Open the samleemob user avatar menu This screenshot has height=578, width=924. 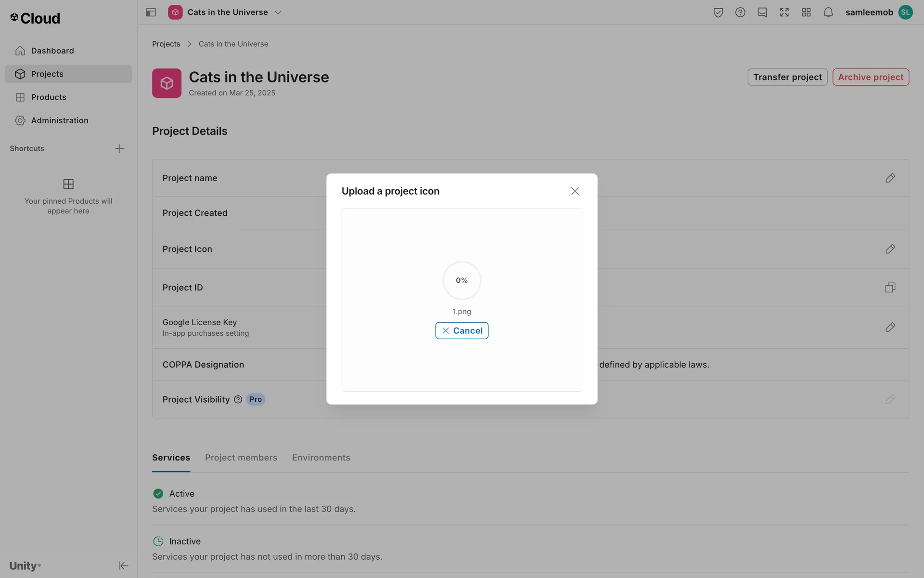pyautogui.click(x=905, y=13)
